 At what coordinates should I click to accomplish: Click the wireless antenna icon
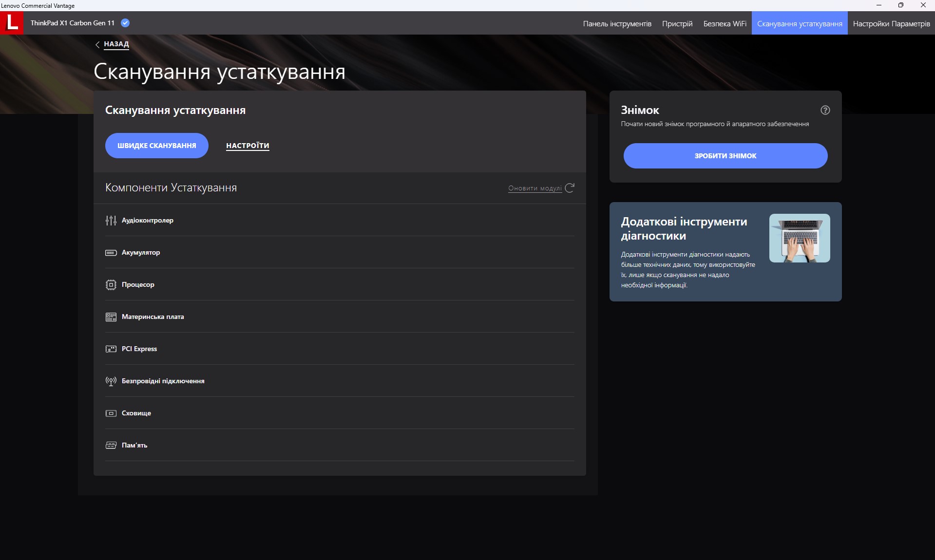click(111, 381)
